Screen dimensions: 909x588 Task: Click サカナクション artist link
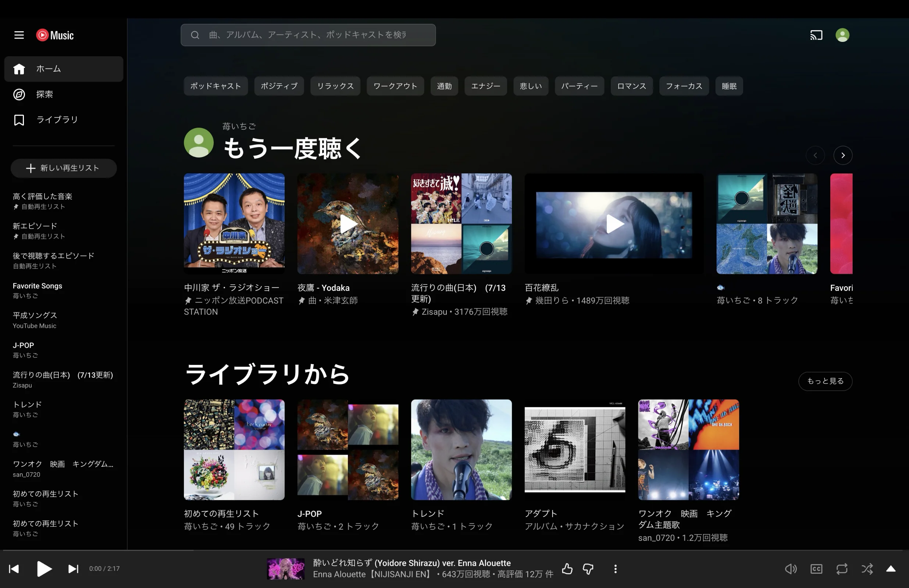[x=595, y=526]
